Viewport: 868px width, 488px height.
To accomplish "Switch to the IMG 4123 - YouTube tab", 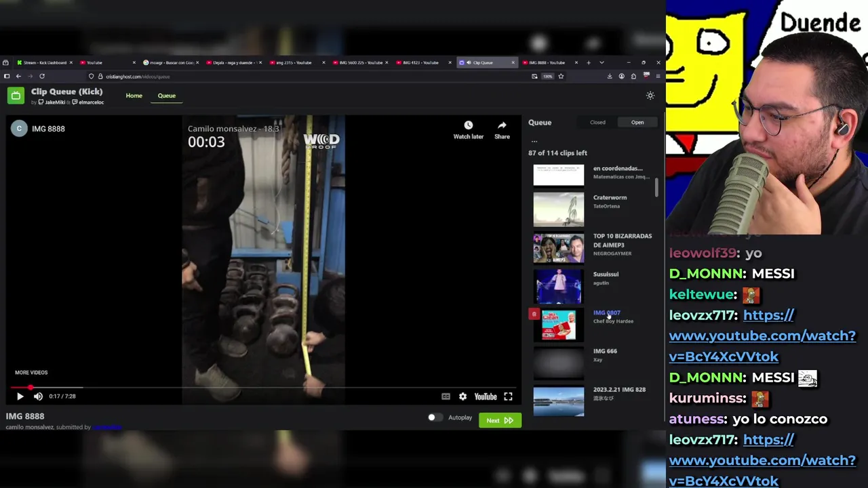I will coord(423,62).
